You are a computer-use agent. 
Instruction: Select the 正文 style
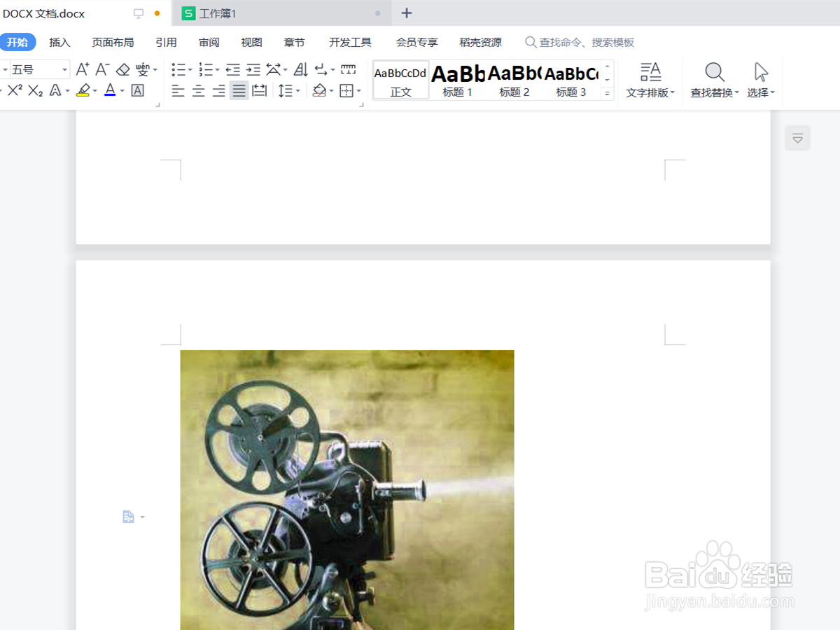pyautogui.click(x=400, y=80)
